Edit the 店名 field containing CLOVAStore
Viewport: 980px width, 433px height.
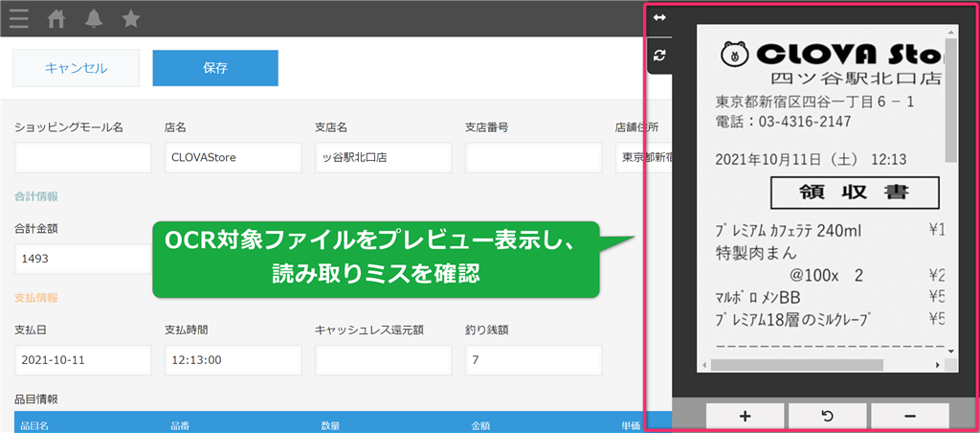click(x=234, y=158)
